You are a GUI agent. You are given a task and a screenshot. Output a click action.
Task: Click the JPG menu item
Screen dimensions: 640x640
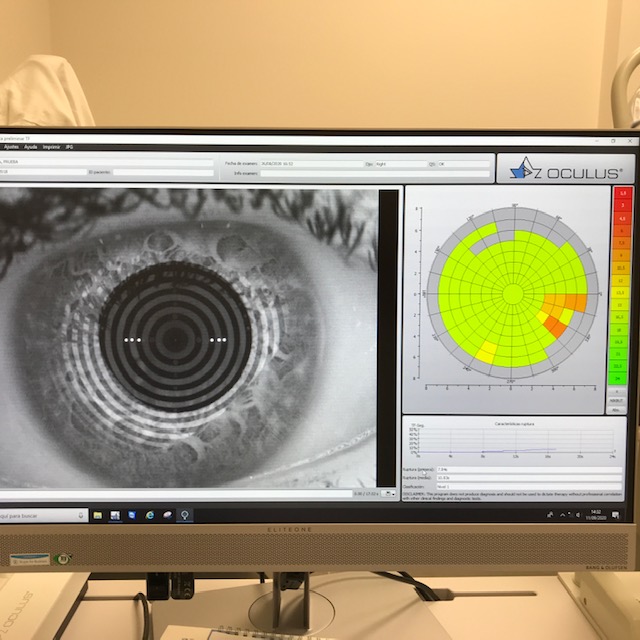(x=69, y=147)
